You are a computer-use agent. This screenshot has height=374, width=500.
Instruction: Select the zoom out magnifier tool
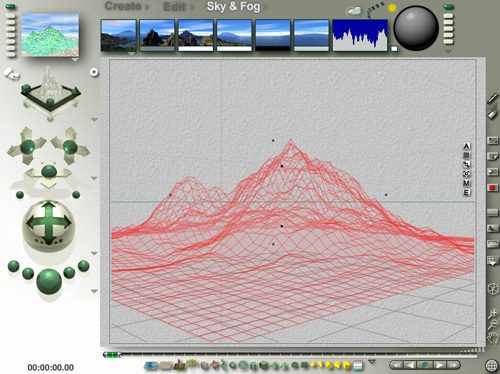[493, 324]
